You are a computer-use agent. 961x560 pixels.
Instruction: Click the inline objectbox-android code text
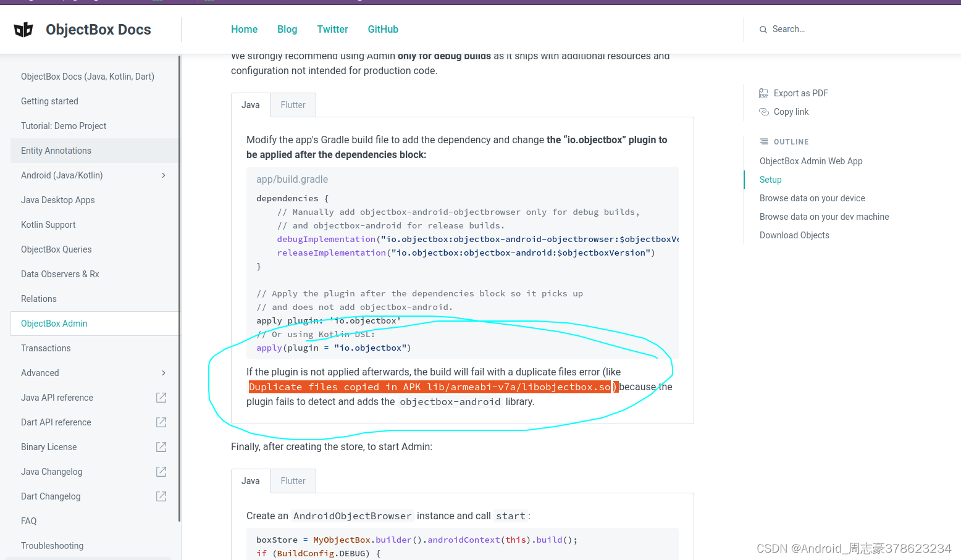[x=450, y=402]
